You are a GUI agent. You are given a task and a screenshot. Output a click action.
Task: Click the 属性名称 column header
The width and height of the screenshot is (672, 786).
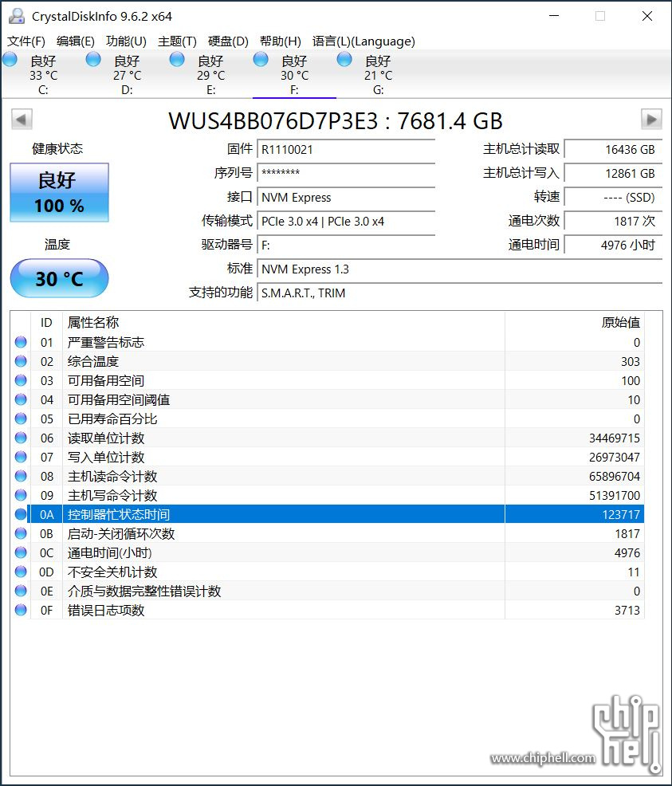click(284, 322)
